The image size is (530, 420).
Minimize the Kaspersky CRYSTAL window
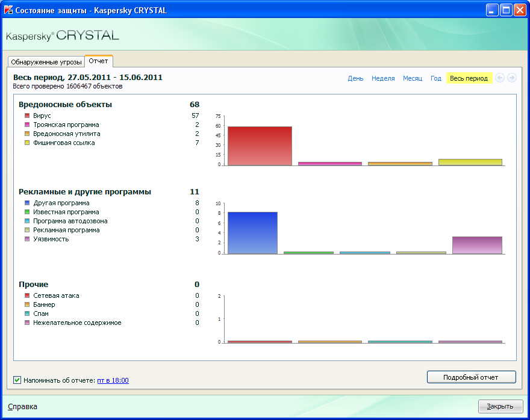(492, 10)
